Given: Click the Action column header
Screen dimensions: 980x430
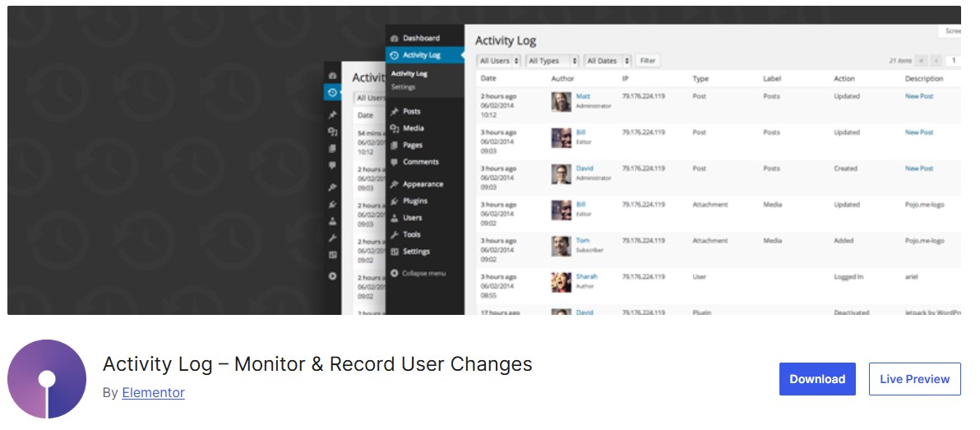Looking at the screenshot, I should 844,79.
